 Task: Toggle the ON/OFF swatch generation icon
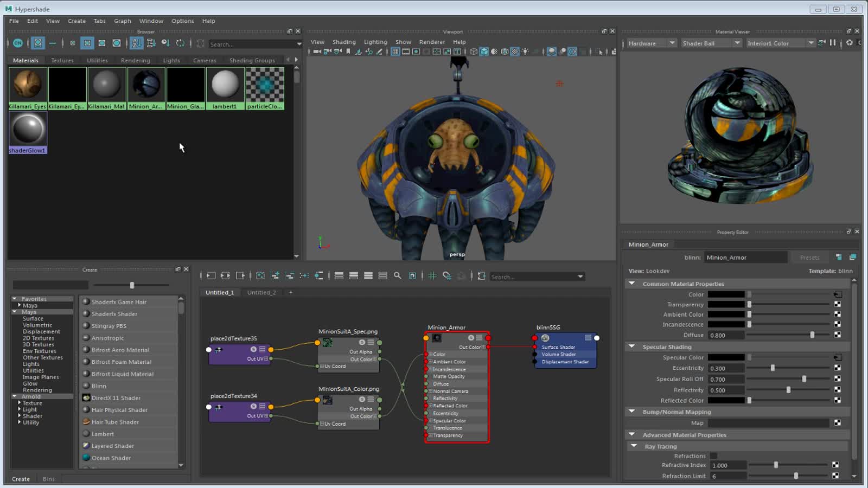[x=18, y=43]
